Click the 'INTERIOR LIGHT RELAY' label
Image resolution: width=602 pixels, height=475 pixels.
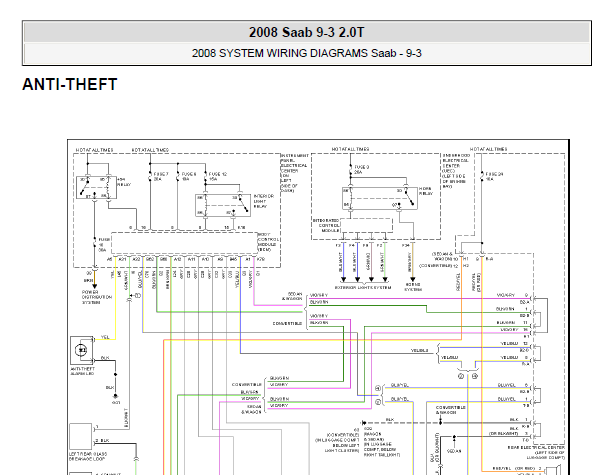[263, 201]
